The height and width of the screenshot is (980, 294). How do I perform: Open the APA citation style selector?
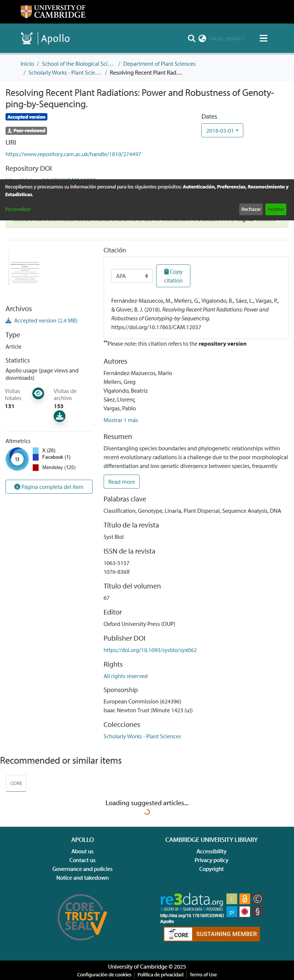[132, 276]
